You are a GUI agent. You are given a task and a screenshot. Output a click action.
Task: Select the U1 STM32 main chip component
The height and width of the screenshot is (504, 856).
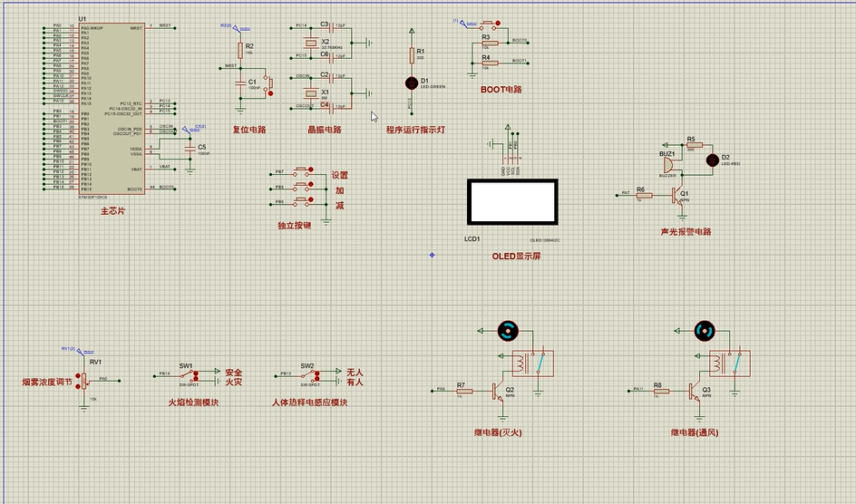[112, 108]
